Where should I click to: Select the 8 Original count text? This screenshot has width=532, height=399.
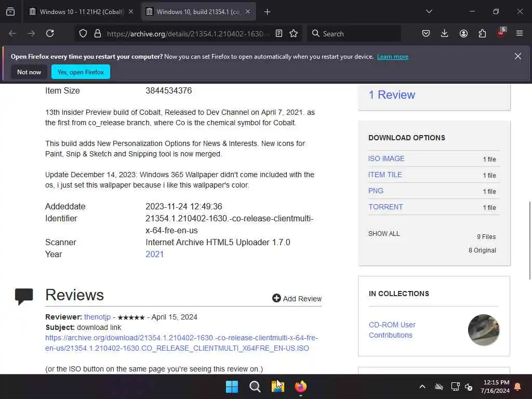(482, 250)
